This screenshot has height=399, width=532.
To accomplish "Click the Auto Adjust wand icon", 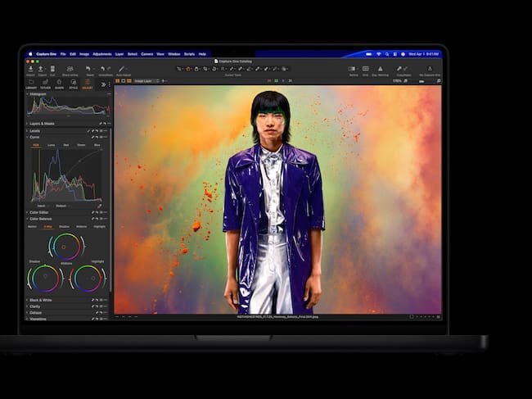I will pos(122,70).
